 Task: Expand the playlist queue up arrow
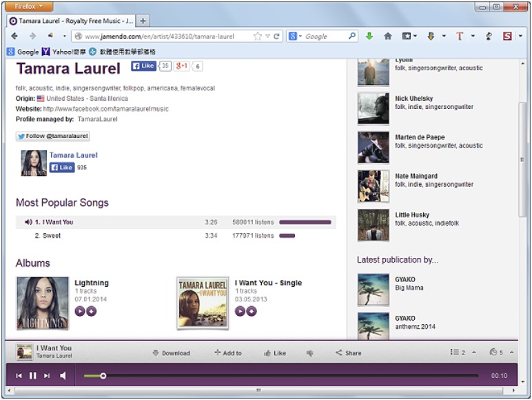click(474, 352)
